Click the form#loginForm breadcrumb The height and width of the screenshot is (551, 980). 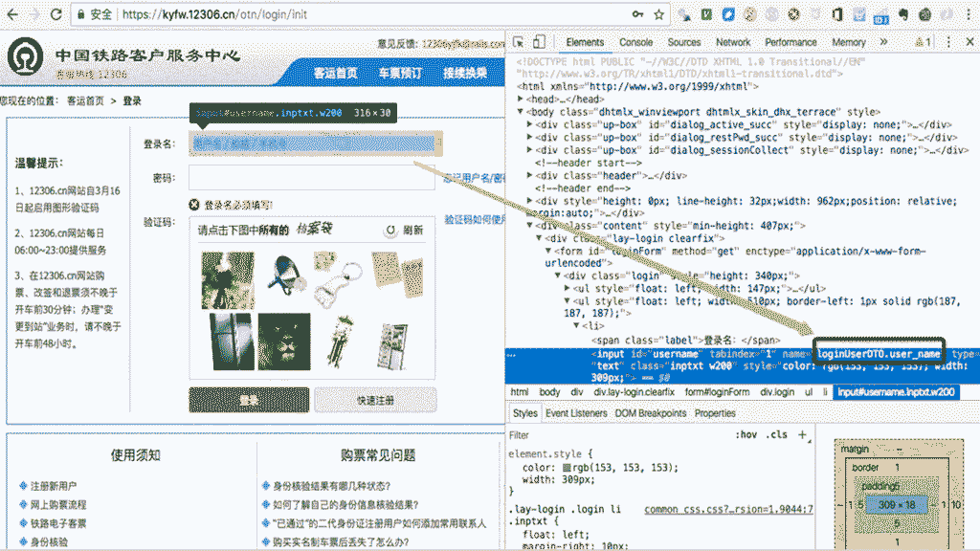717,391
